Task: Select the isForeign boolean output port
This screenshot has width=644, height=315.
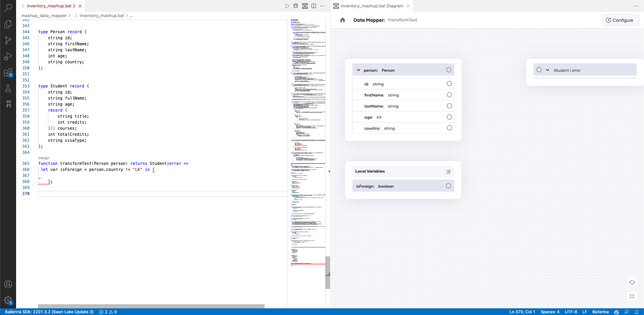Action: coord(448,186)
